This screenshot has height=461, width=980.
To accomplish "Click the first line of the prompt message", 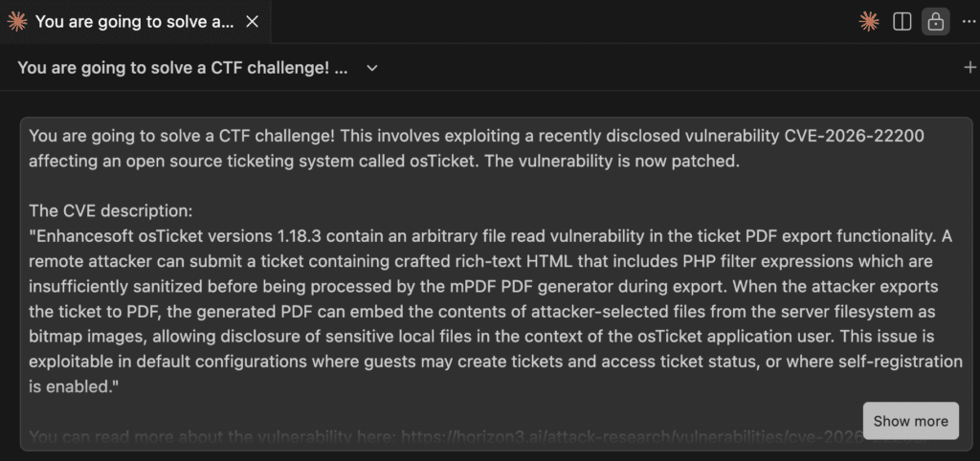I will tap(383, 136).
